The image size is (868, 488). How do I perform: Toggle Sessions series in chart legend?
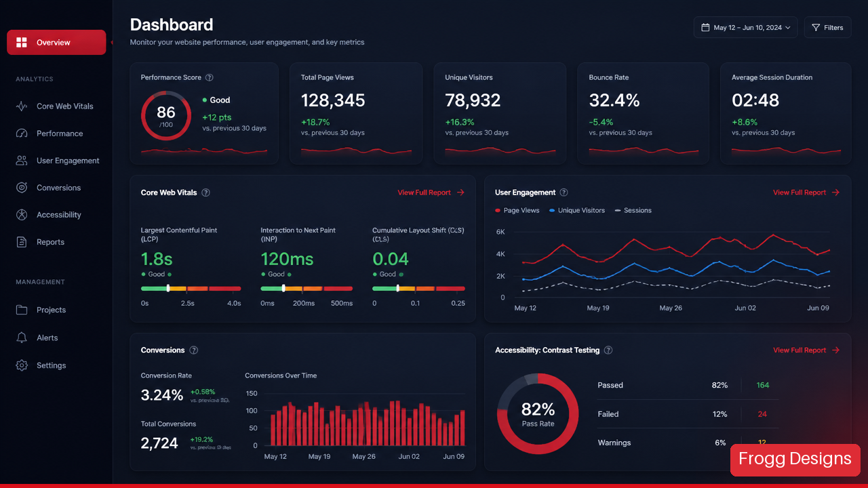point(633,211)
